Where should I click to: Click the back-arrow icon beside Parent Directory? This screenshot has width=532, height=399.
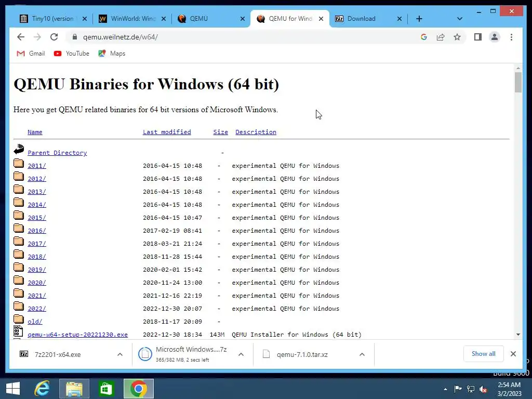19,149
